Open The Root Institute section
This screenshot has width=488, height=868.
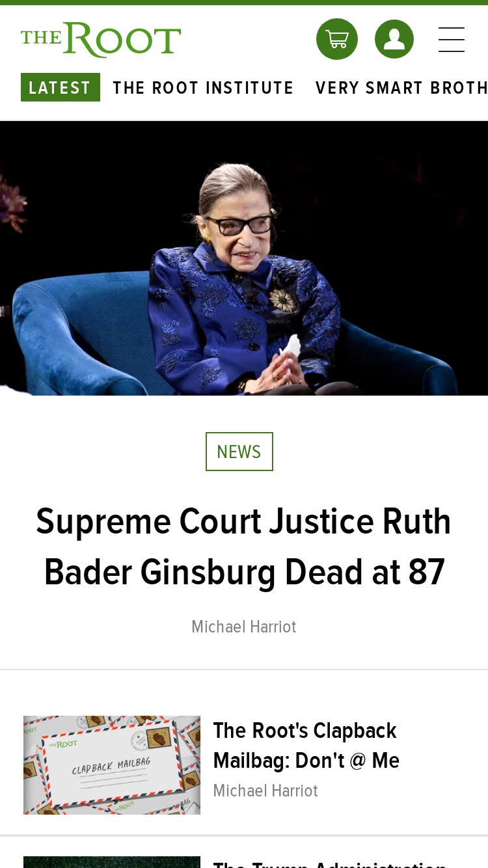tap(204, 88)
